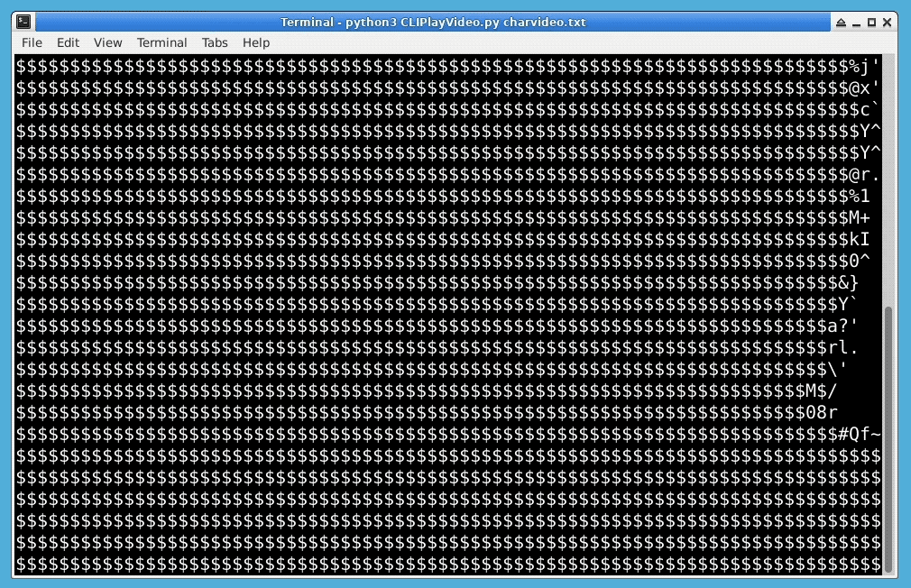This screenshot has width=911, height=588.
Task: Click the vertical scrollbar thumb in the terminal
Action: click(888, 439)
